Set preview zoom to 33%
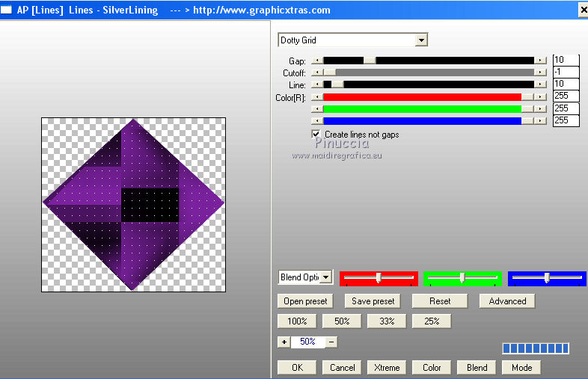The height and width of the screenshot is (379, 588). tap(387, 321)
